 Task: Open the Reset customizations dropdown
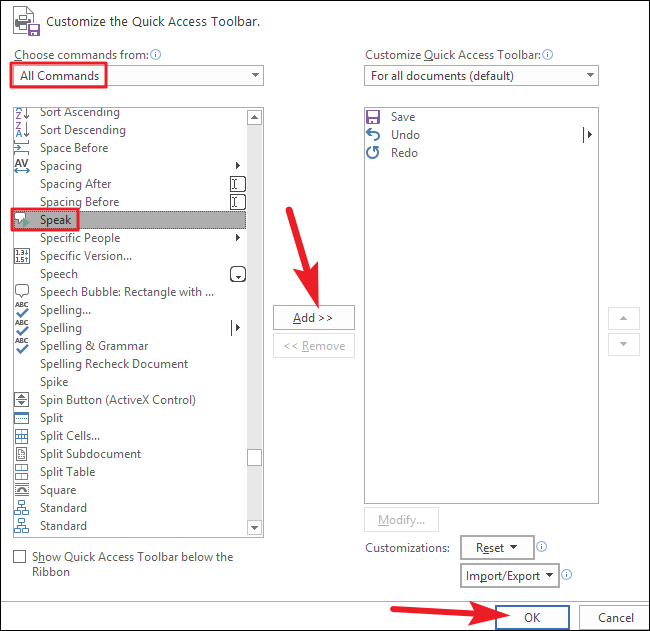pyautogui.click(x=497, y=547)
